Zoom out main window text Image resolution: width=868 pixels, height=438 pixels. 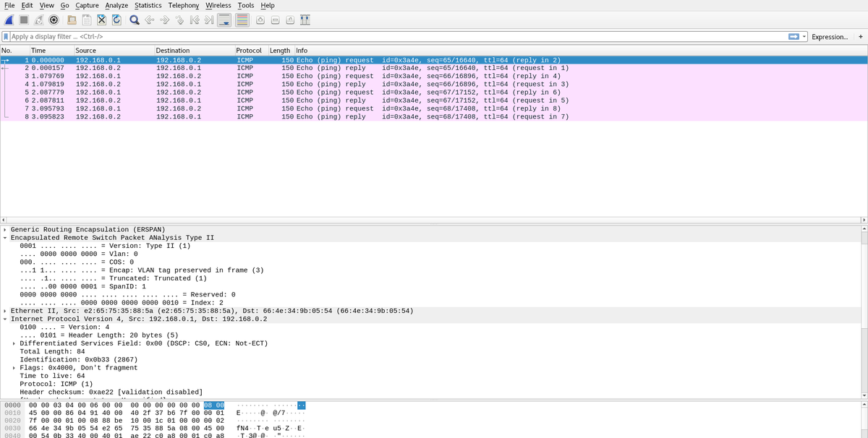click(276, 20)
